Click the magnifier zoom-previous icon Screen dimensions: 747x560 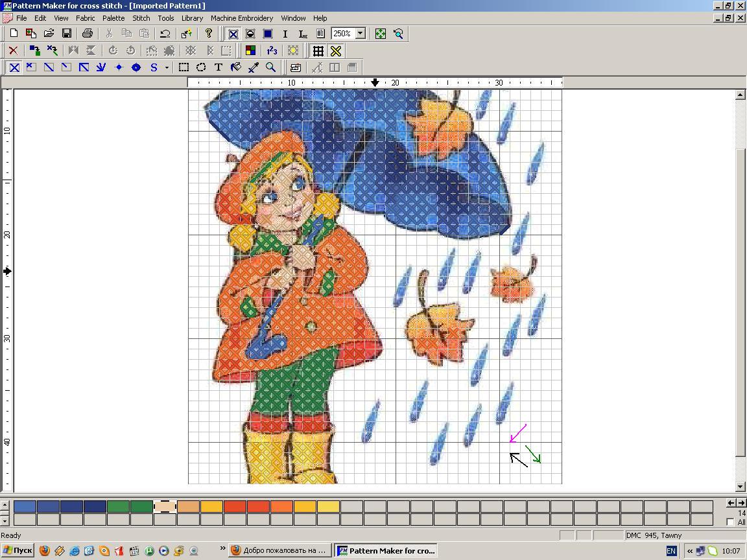(x=398, y=34)
